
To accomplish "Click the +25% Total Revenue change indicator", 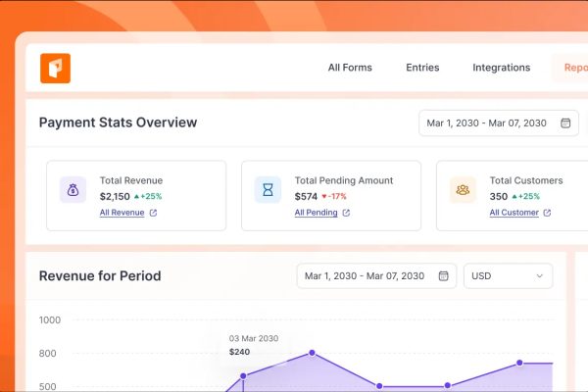I will click(148, 197).
